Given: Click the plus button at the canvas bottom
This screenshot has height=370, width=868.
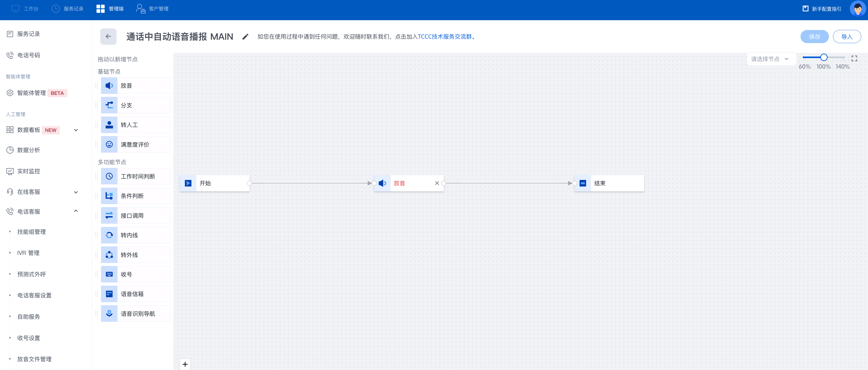Looking at the screenshot, I should [x=185, y=364].
